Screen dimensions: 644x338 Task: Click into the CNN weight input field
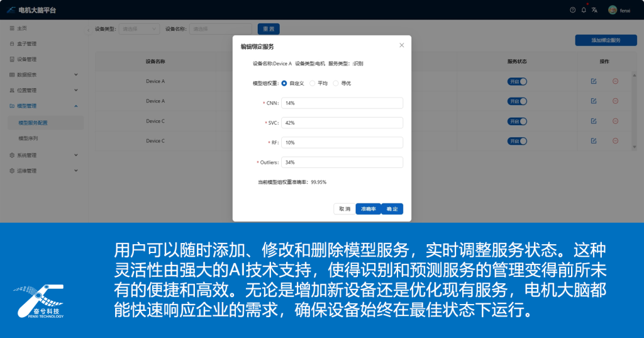tap(341, 103)
